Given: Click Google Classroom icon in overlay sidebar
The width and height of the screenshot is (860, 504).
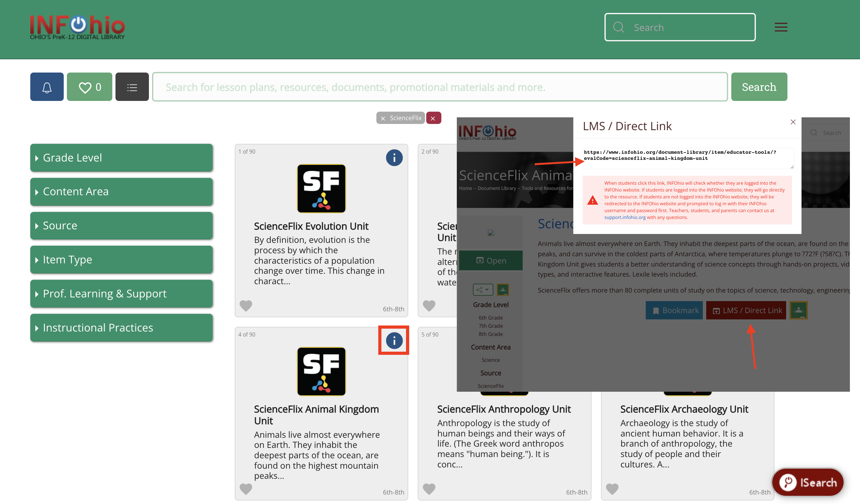Looking at the screenshot, I should (x=503, y=290).
